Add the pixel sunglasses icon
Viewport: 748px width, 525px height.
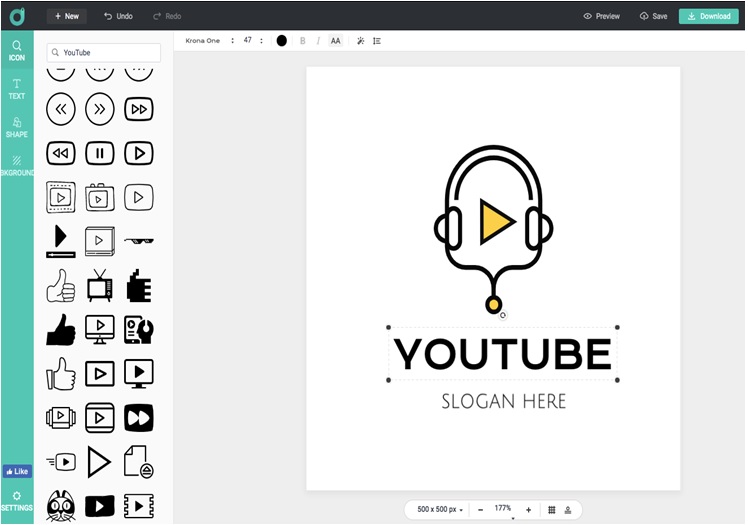139,240
